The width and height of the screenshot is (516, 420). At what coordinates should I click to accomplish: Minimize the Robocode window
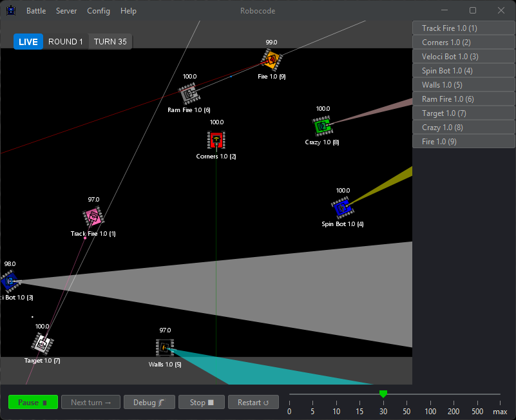pyautogui.click(x=444, y=10)
